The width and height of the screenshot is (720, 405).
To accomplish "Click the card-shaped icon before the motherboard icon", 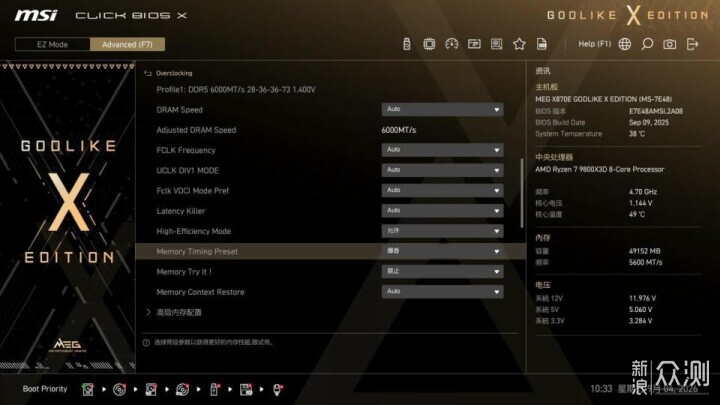I will [x=474, y=44].
